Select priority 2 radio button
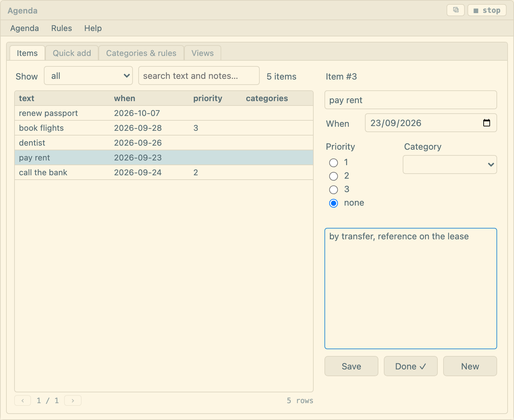 pos(334,176)
